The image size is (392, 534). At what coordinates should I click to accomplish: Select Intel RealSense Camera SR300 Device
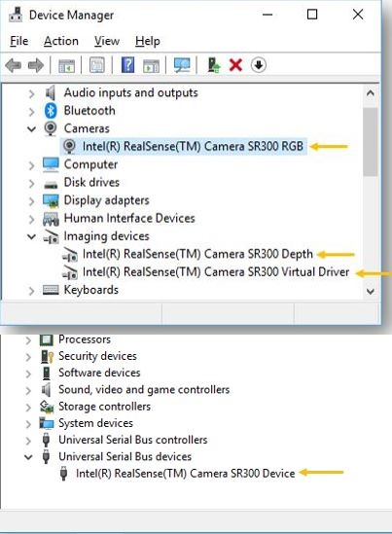click(185, 474)
